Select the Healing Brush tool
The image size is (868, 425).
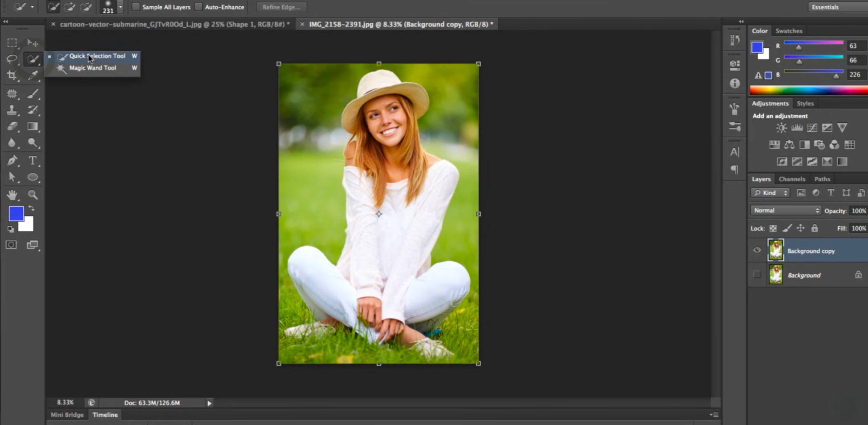click(x=12, y=94)
